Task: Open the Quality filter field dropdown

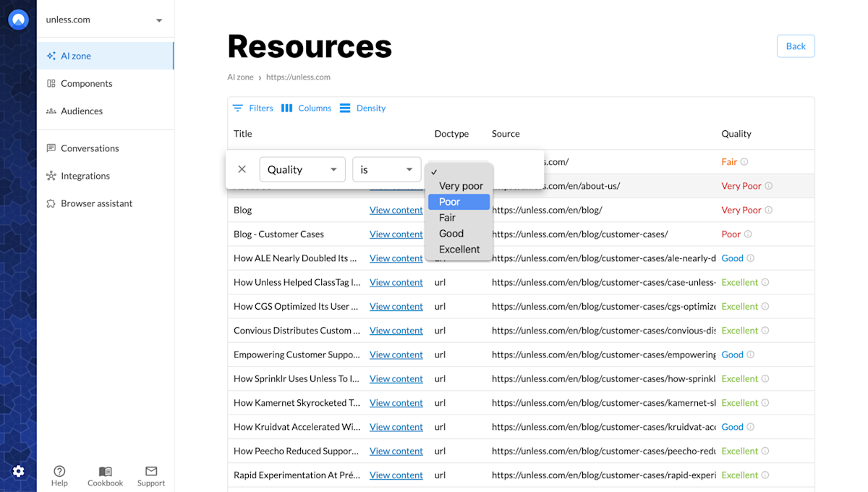Action: click(x=302, y=169)
